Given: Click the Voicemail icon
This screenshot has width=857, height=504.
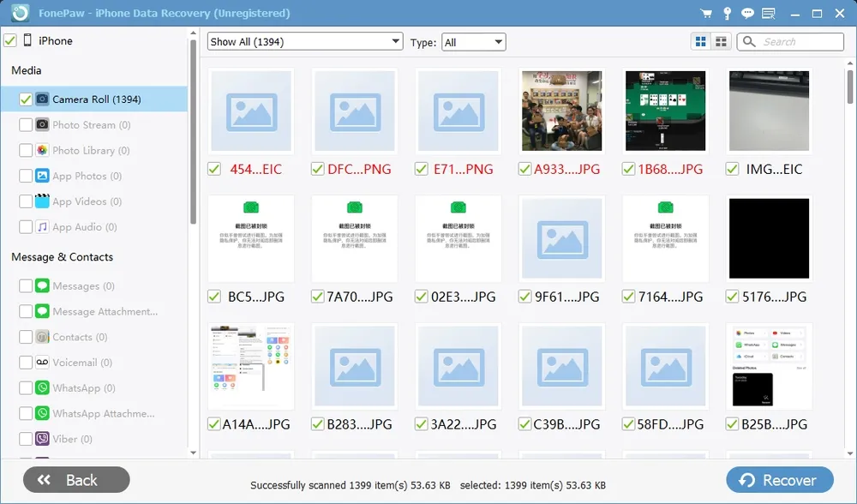Looking at the screenshot, I should 42,363.
